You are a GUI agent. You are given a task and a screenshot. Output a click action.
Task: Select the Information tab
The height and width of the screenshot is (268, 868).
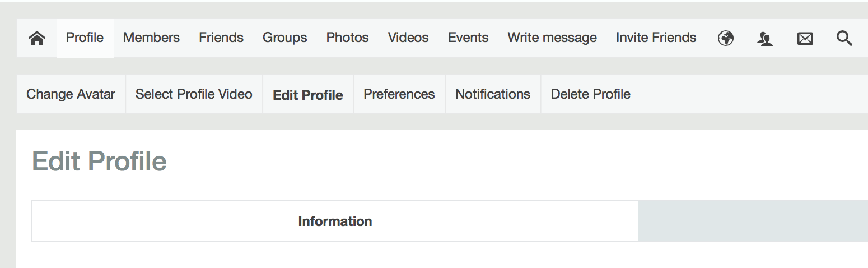(335, 221)
